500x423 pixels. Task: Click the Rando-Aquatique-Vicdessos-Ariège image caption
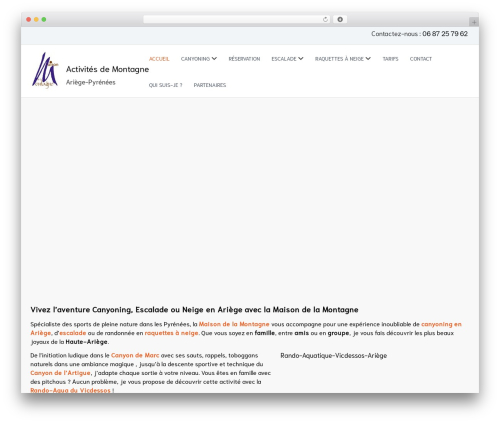coord(334,356)
